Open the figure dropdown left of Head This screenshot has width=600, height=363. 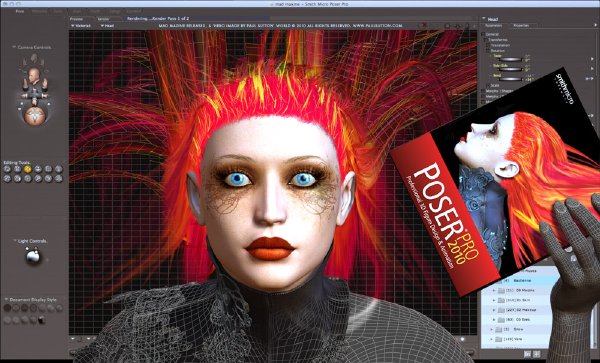pos(81,26)
